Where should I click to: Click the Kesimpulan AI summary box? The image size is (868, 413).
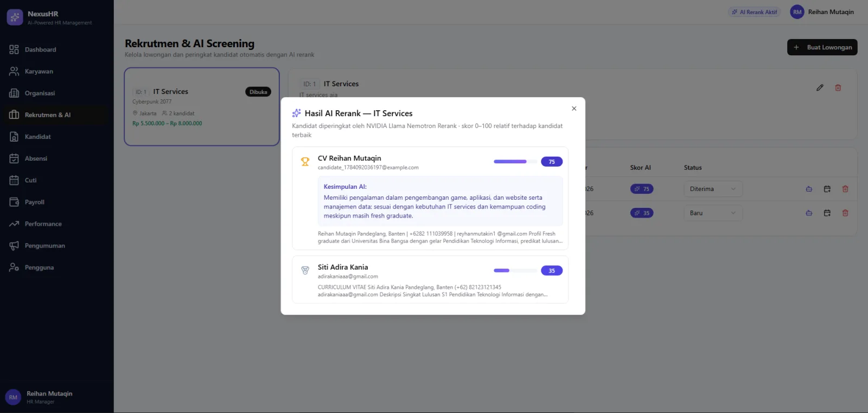(x=440, y=201)
